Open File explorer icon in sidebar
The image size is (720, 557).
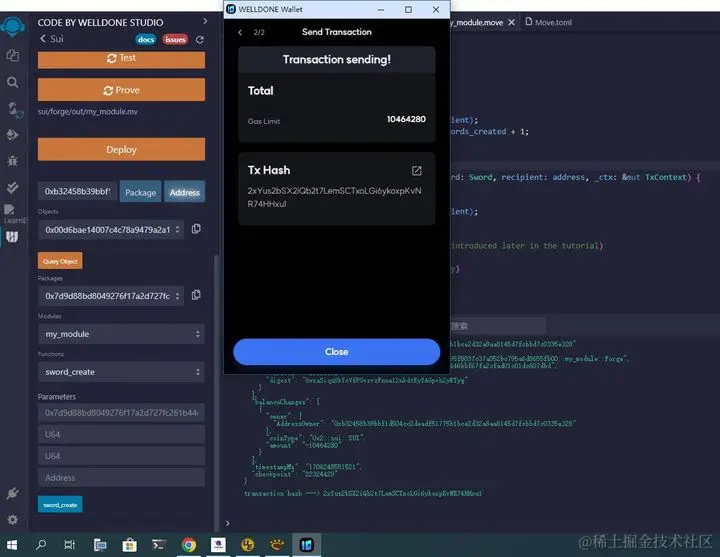click(12, 56)
